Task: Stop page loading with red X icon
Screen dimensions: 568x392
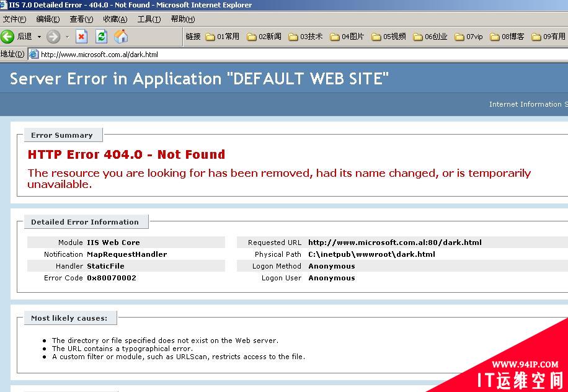Action: 81,37
